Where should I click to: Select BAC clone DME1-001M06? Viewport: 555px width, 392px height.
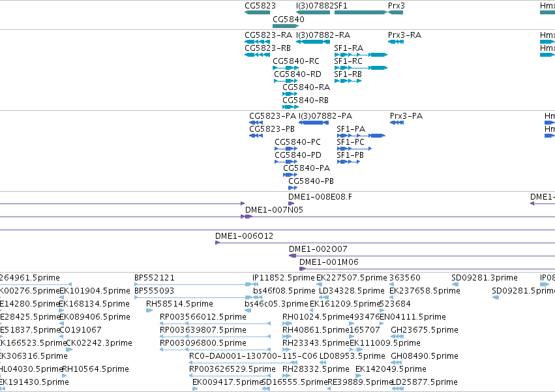[x=427, y=269]
